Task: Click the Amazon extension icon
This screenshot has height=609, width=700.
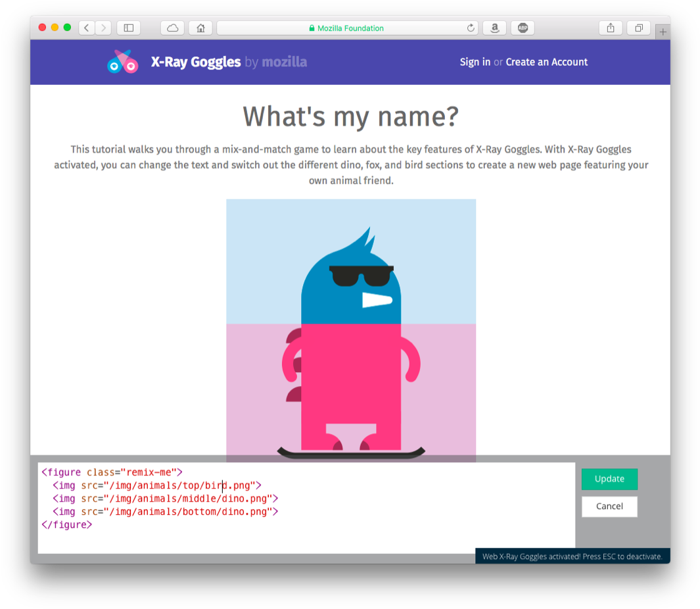Action: [x=494, y=28]
